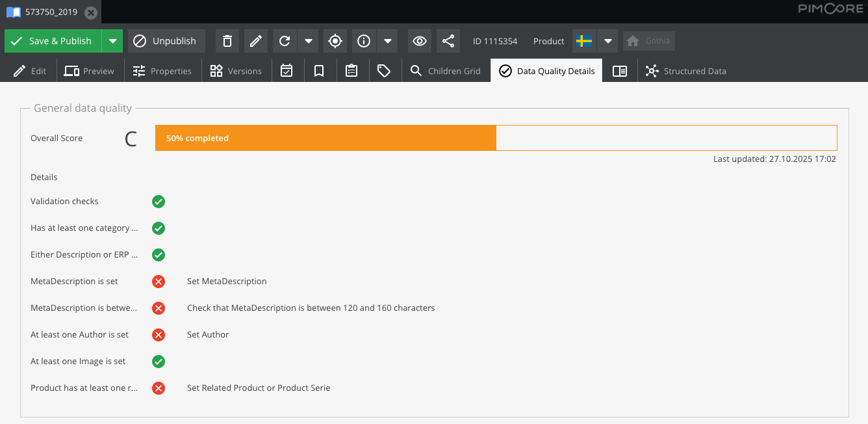
Task: Switch to the Structured Data tab
Action: pos(686,71)
